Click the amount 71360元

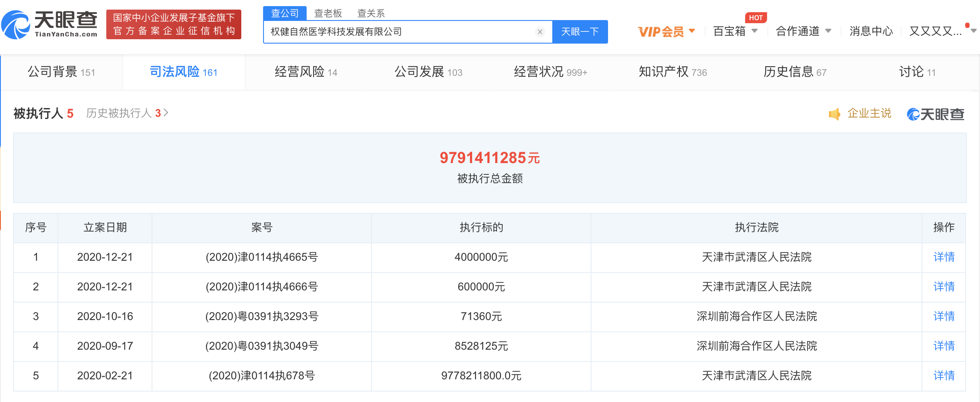481,317
